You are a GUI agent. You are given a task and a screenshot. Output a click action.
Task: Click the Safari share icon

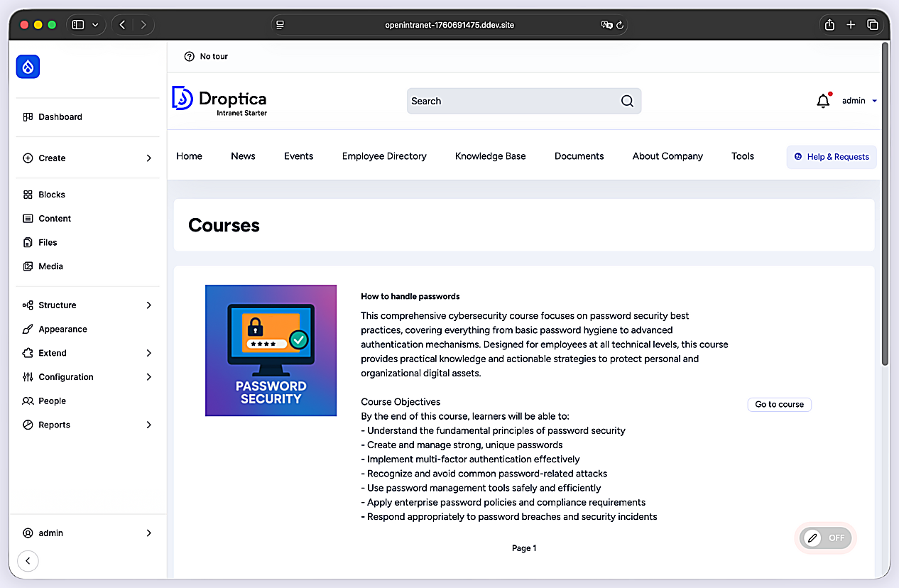click(829, 25)
